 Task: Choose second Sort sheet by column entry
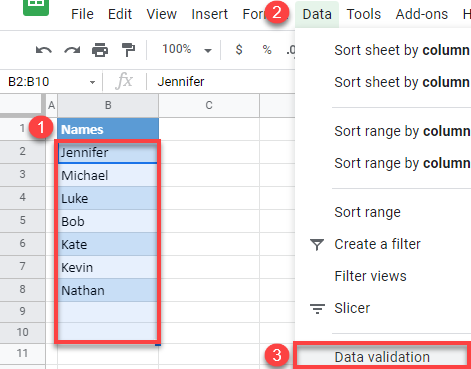402,82
